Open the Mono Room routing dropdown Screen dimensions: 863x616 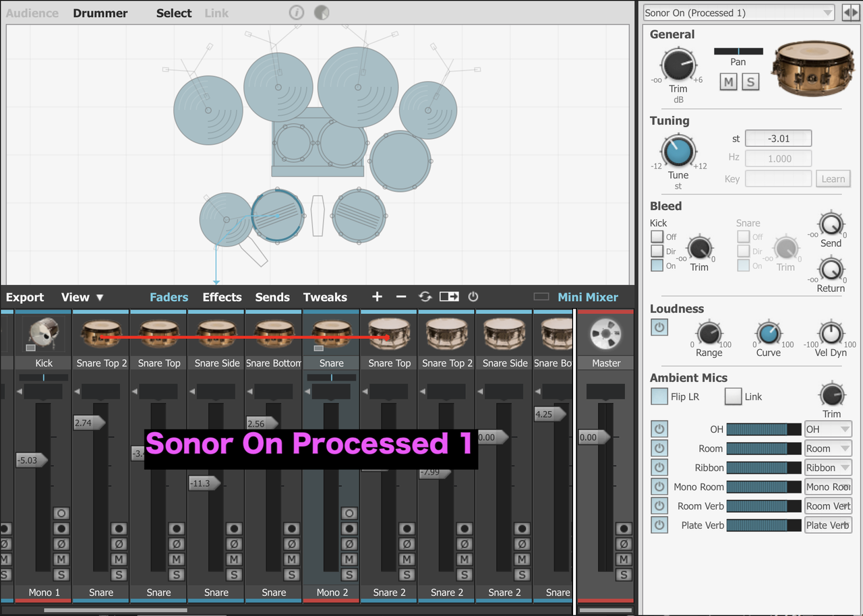pos(828,487)
